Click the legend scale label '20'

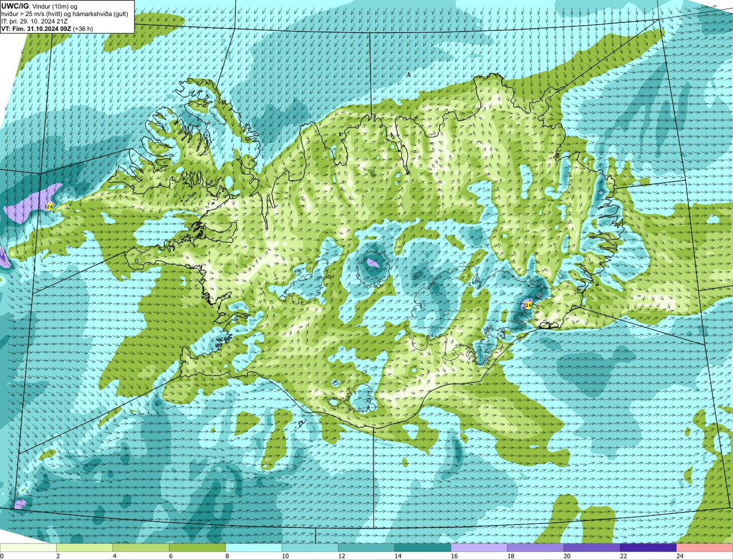(x=566, y=555)
